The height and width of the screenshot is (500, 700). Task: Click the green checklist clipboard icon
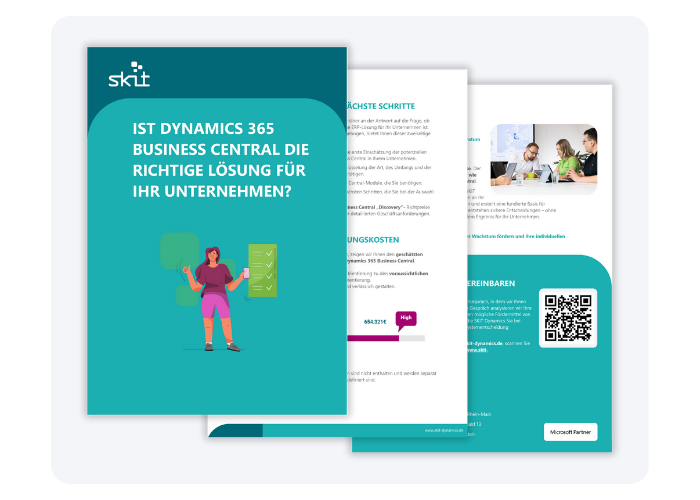(x=262, y=270)
